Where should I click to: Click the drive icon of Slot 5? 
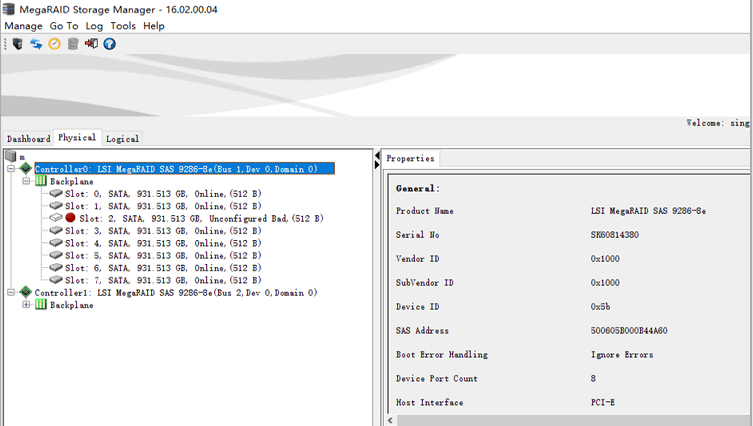56,255
